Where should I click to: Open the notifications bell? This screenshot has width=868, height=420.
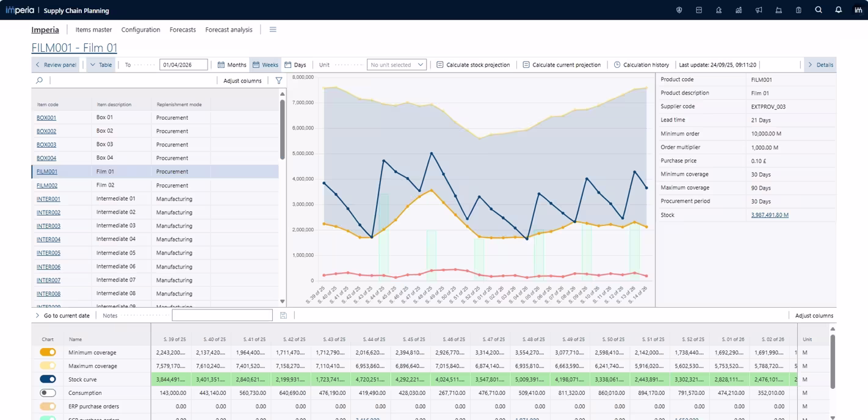click(x=838, y=10)
